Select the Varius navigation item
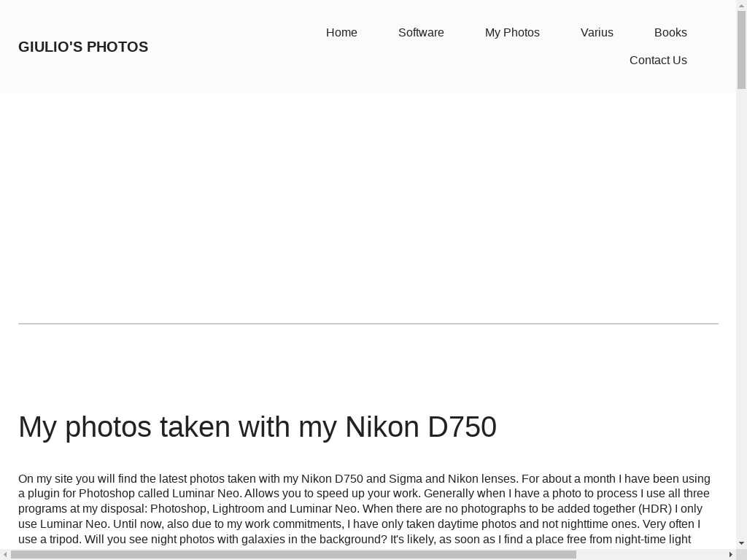 click(x=597, y=33)
